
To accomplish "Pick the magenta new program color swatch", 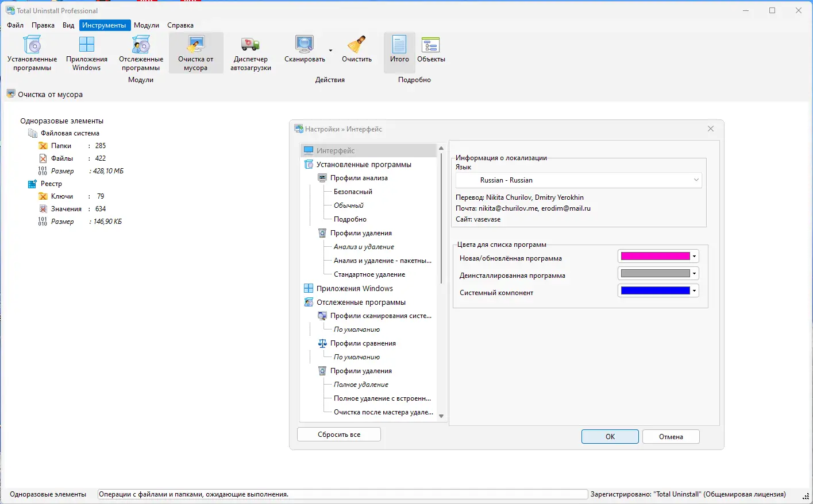I will click(x=655, y=257).
